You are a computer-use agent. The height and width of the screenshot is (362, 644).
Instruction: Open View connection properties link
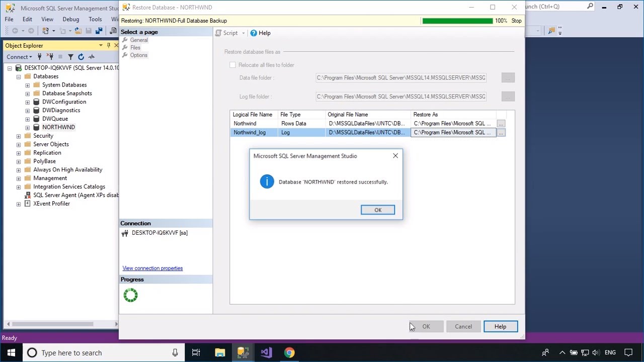[x=152, y=268]
